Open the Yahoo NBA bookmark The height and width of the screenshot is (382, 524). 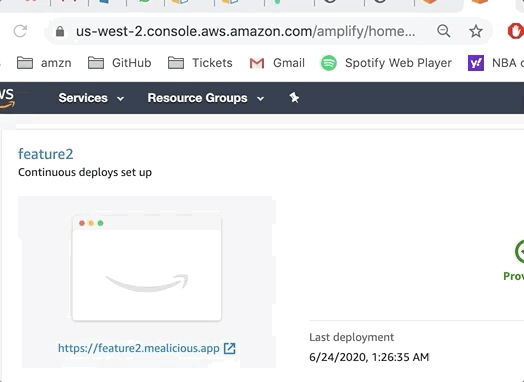[x=496, y=63]
